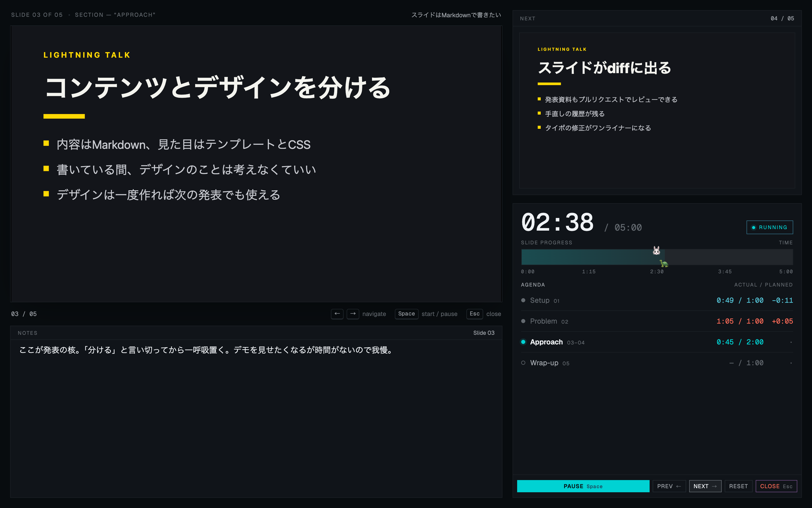Click preview heading スライドがdiffに出る
This screenshot has height=508, width=812.
pos(604,68)
